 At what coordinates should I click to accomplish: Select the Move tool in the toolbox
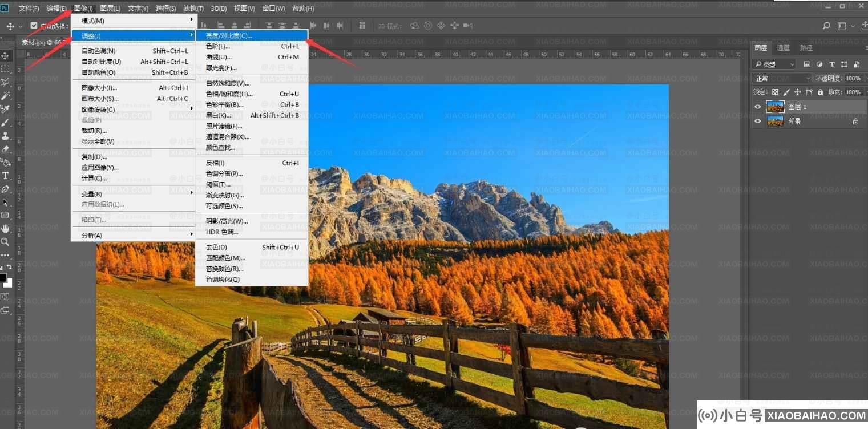point(5,56)
